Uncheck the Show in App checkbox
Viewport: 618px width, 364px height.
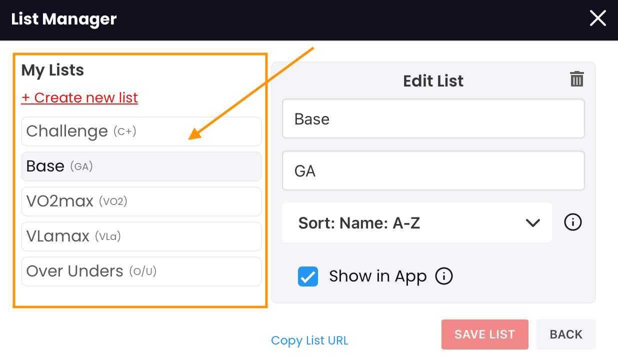click(x=308, y=276)
